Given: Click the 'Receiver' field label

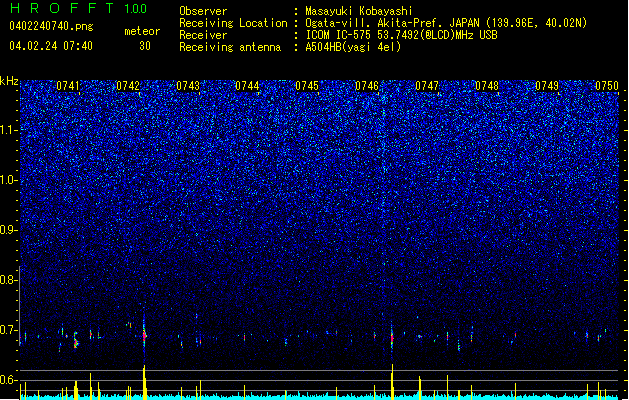Looking at the screenshot, I should [203, 35].
